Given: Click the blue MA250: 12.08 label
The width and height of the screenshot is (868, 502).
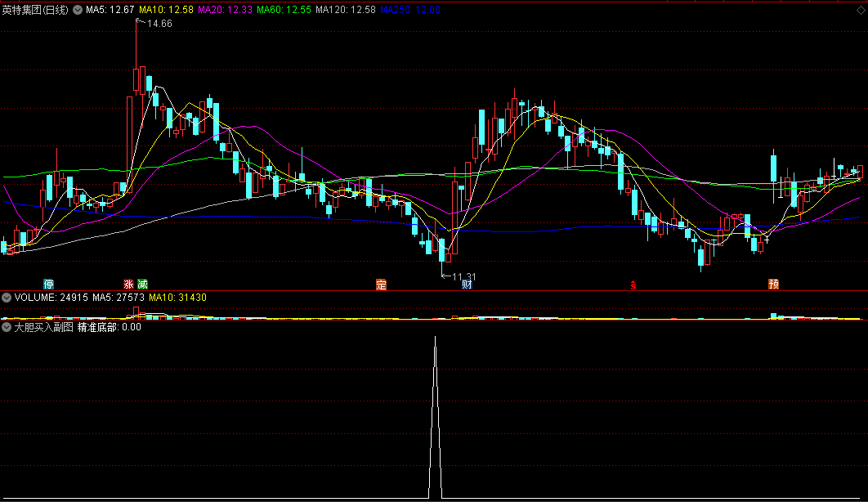Looking at the screenshot, I should (410, 10).
